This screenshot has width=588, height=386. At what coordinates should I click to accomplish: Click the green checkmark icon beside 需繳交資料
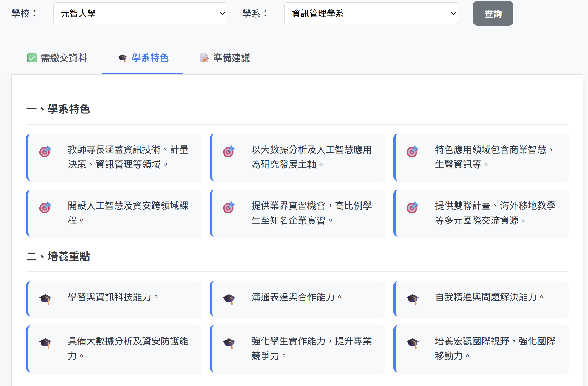(x=32, y=58)
